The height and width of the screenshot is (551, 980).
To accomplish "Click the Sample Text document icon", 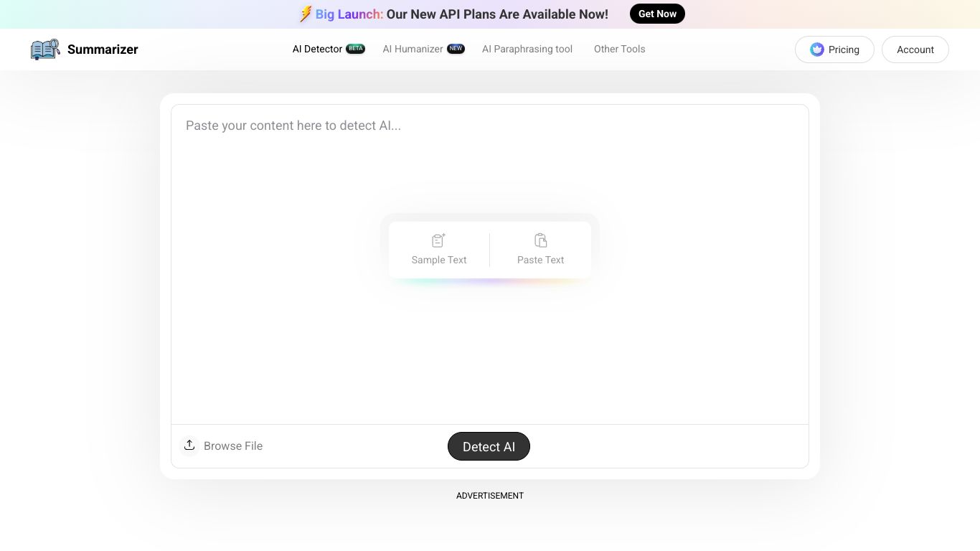I will click(x=438, y=240).
